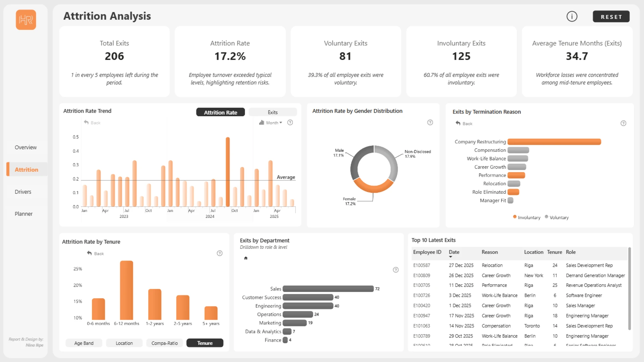This screenshot has width=644, height=362.
Task: Select Attrition Rate toggle on trend chart
Action: point(220,112)
